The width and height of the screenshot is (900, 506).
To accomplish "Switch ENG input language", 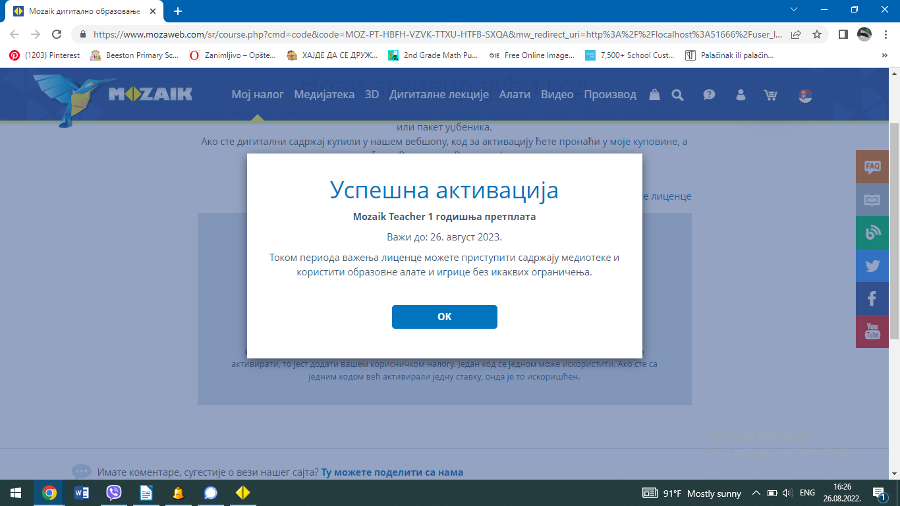I will coord(807,493).
